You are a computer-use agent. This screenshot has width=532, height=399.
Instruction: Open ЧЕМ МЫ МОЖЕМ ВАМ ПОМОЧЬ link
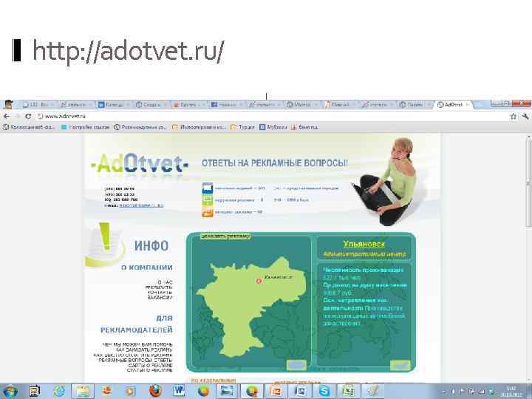(137, 344)
